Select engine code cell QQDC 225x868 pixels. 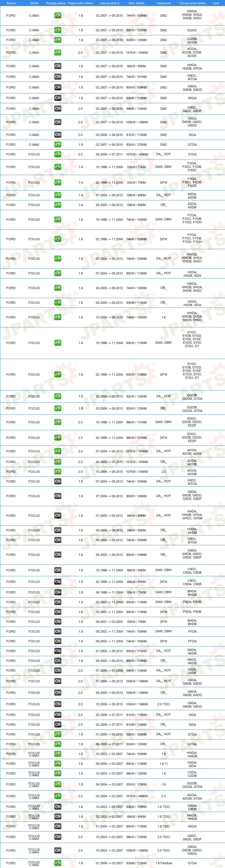pyautogui.click(x=192, y=30)
